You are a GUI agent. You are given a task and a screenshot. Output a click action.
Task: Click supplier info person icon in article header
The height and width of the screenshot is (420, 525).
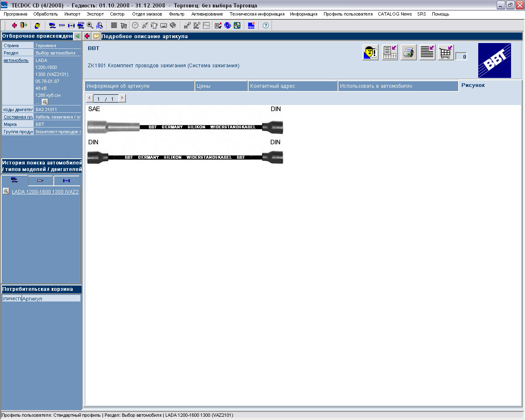[x=371, y=52]
